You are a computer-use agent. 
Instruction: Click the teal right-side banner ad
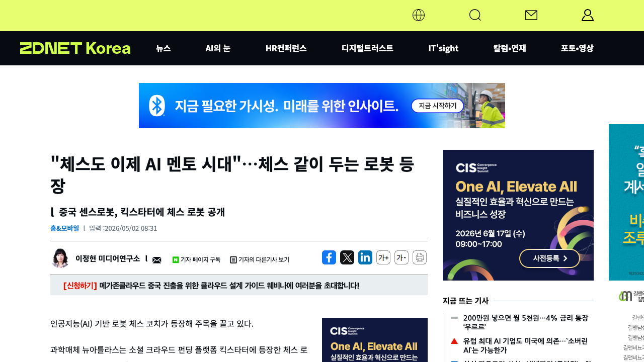click(x=626, y=202)
